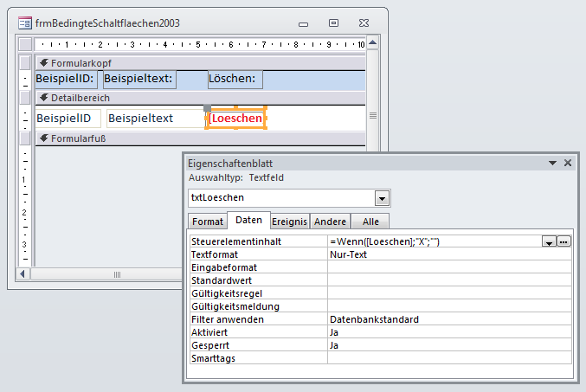Select the Formularkopf section bar
The image size is (586, 392).
coord(173,63)
